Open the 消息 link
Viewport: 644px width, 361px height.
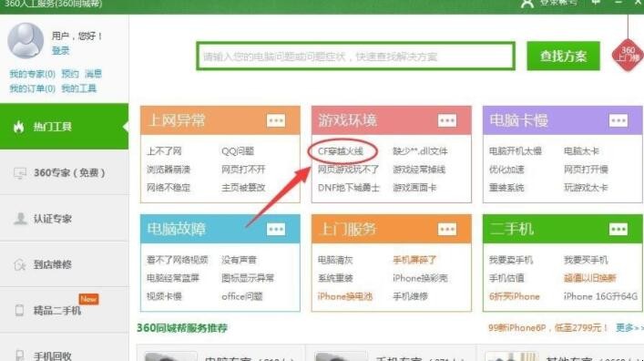click(x=93, y=74)
